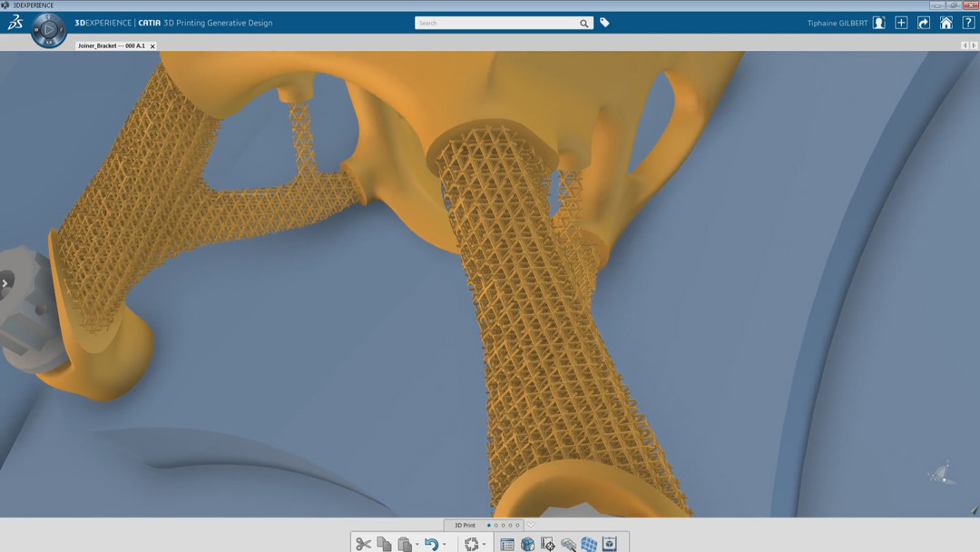Expand the action bar chevron after 3D Print
This screenshot has width=980, height=552.
531,525
